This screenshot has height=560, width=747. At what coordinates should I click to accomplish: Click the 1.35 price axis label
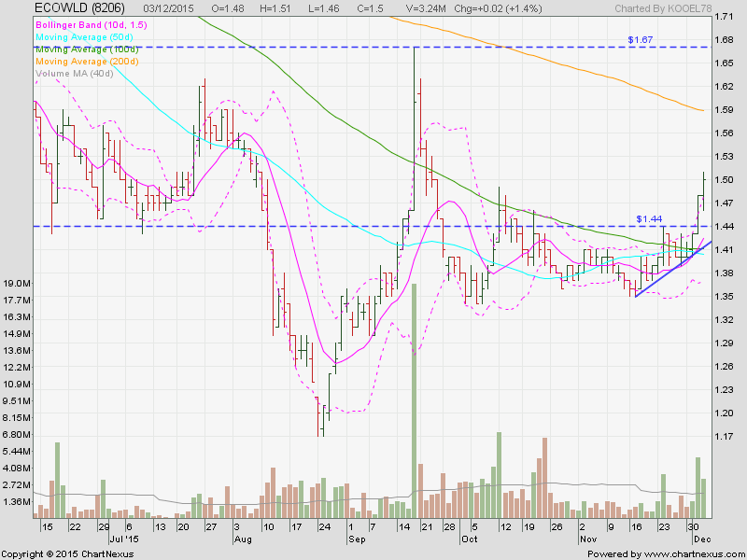pos(725,297)
